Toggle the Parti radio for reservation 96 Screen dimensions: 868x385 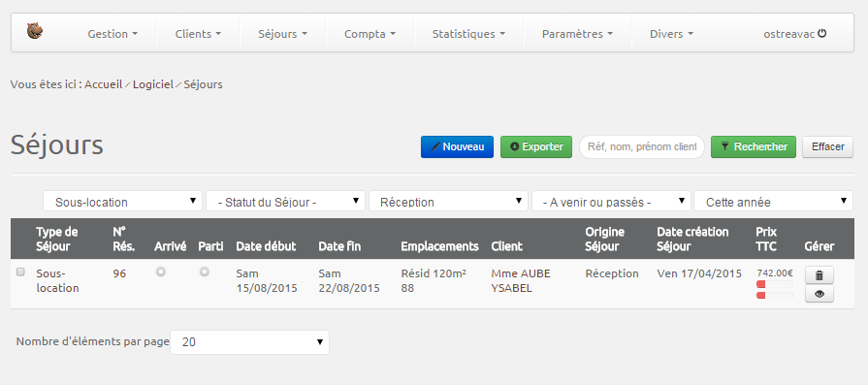(x=205, y=272)
